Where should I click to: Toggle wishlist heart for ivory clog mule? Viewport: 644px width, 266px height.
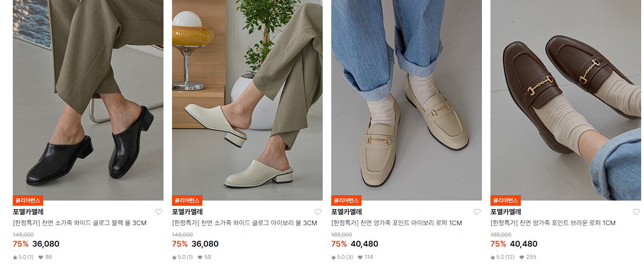(318, 212)
